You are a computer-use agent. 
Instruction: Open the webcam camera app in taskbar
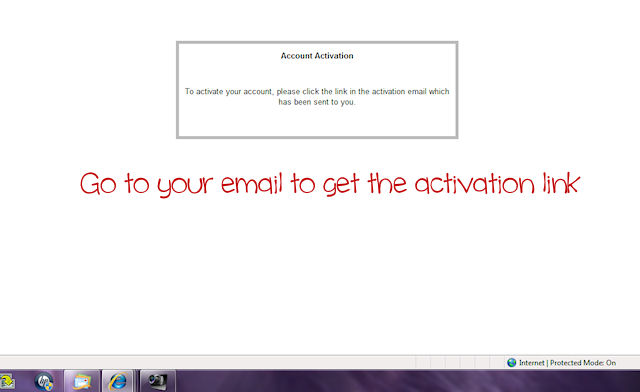[158, 381]
